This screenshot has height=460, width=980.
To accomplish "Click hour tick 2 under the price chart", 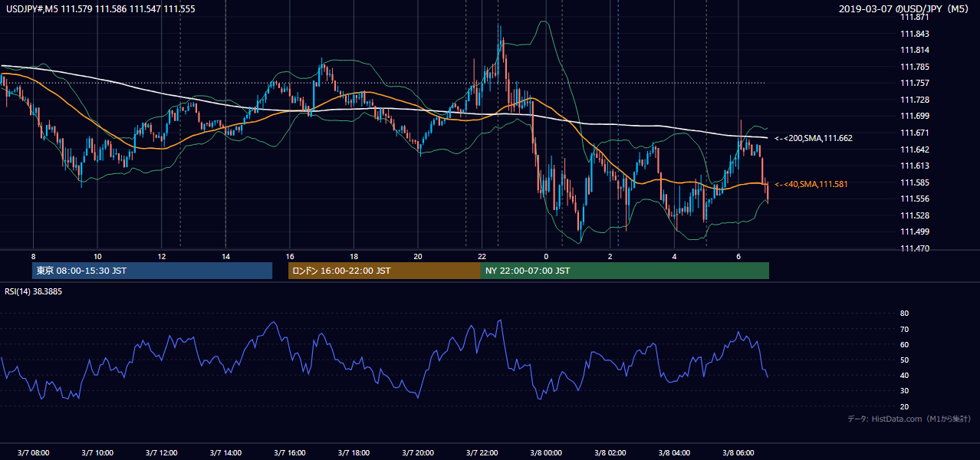I will (x=610, y=256).
